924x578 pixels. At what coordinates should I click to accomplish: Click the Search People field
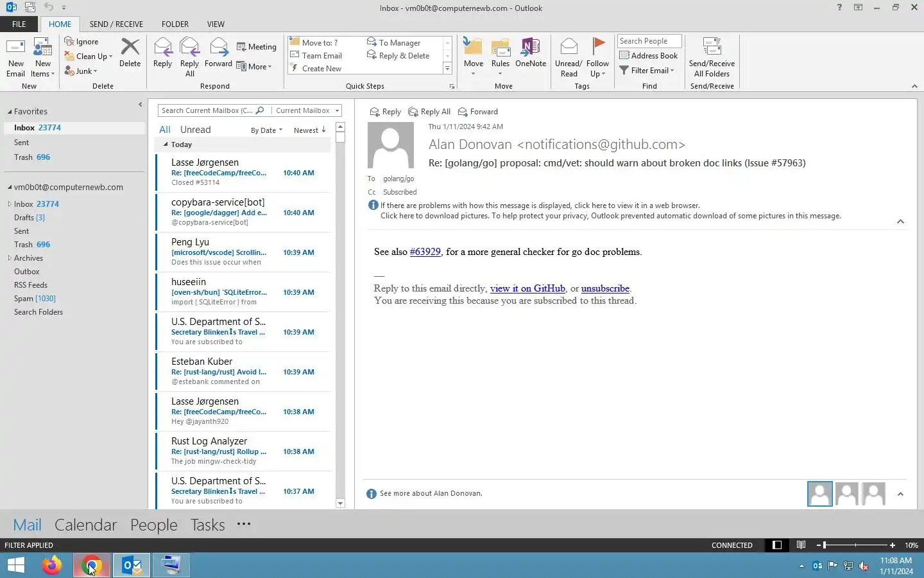tap(649, 41)
